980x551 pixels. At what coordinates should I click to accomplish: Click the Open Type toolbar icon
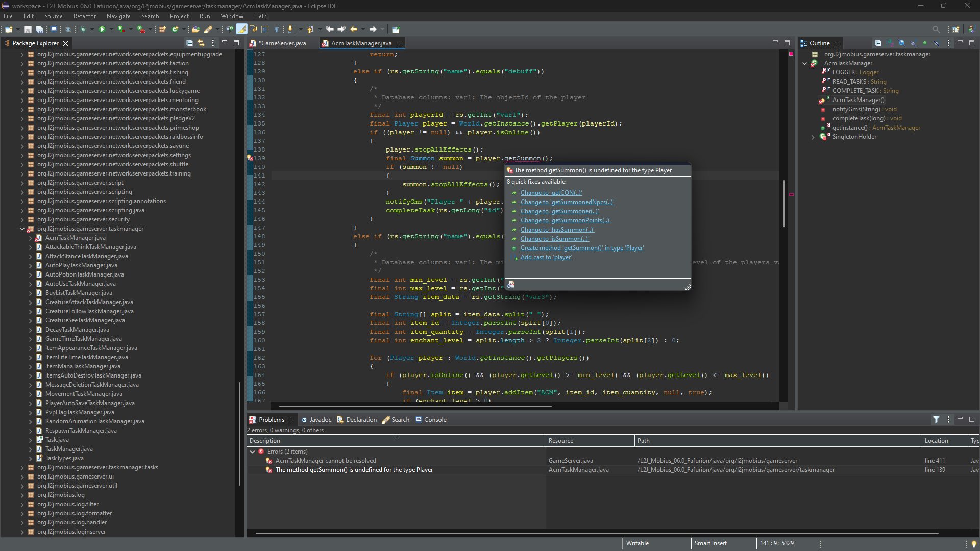[195, 29]
